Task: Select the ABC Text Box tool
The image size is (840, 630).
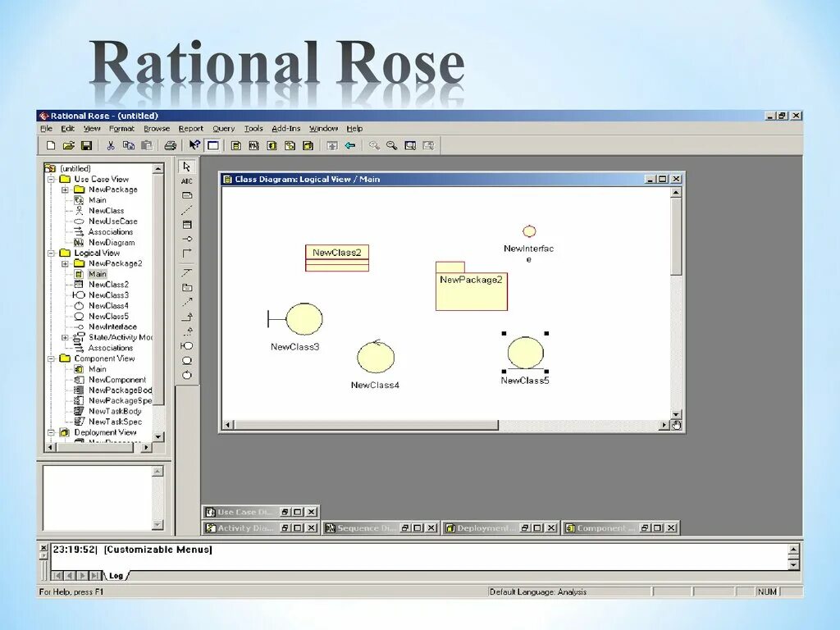Action: [x=187, y=181]
